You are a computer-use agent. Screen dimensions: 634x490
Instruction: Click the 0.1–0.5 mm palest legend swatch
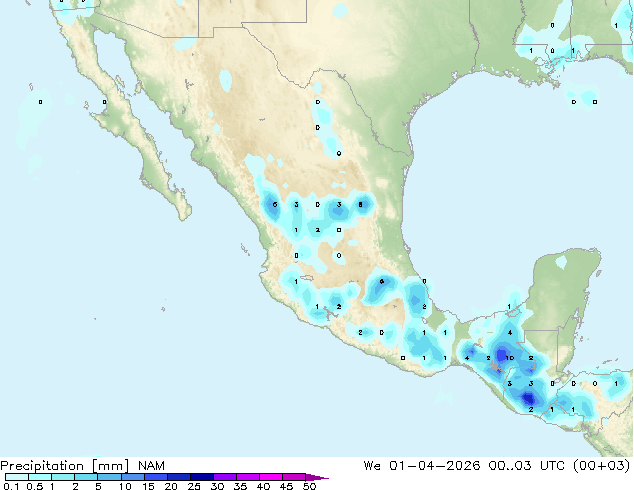pyautogui.click(x=17, y=477)
